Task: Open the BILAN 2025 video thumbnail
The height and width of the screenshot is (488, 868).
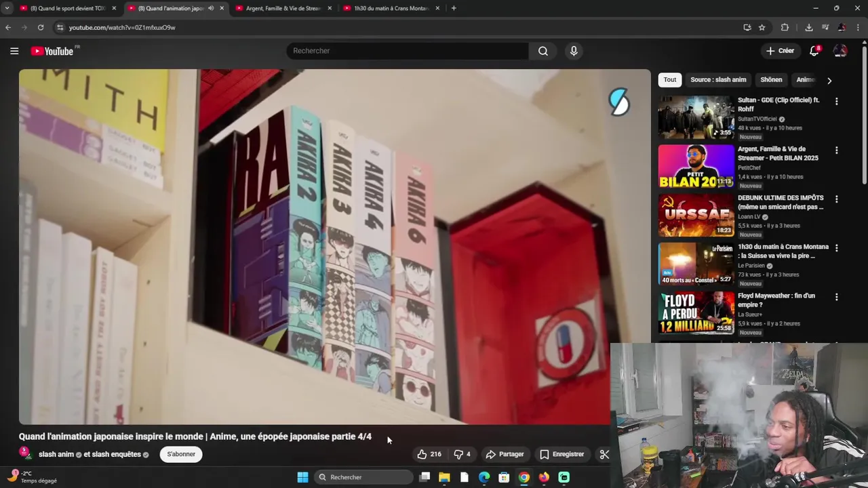Action: [x=696, y=166]
